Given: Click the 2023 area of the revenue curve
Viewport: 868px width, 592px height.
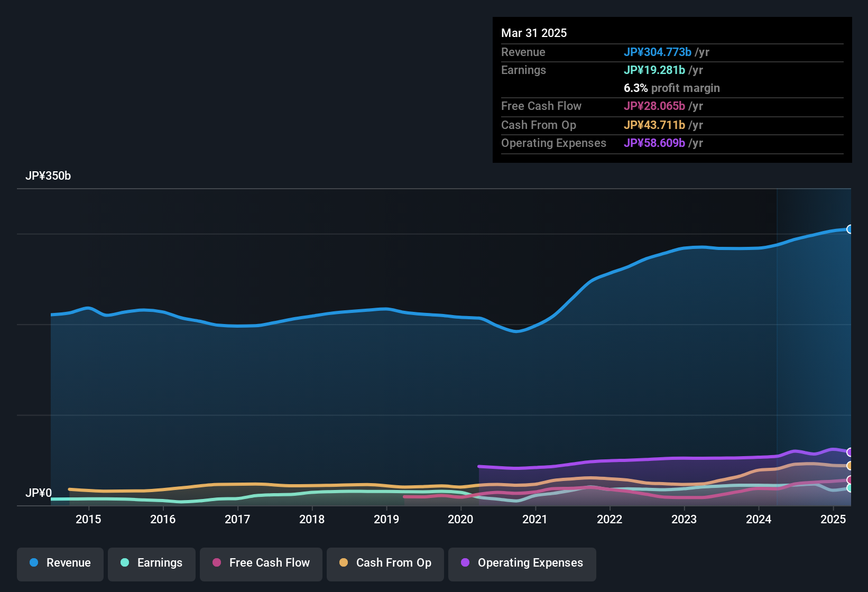Looking at the screenshot, I should coord(685,248).
